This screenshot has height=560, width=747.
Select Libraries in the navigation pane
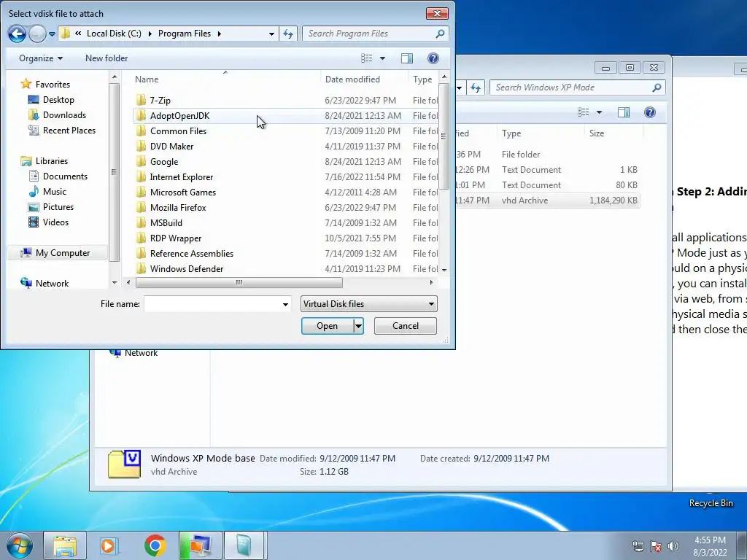(x=44, y=161)
